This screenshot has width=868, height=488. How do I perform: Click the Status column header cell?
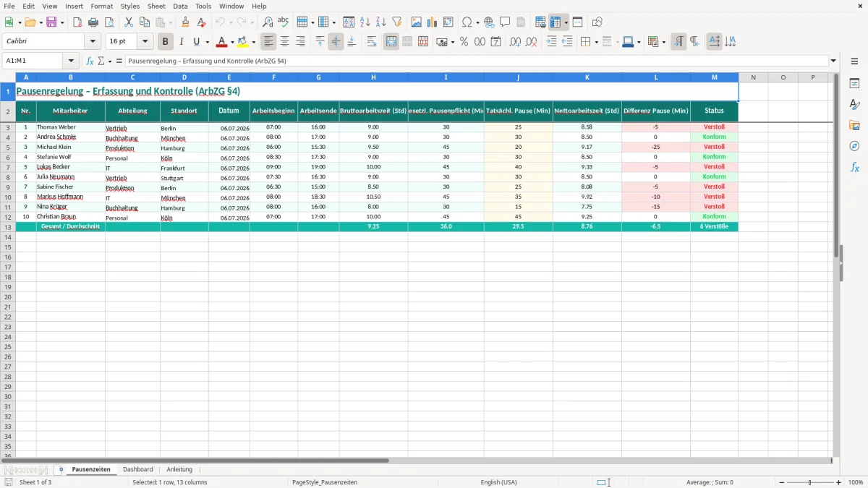[x=714, y=111]
